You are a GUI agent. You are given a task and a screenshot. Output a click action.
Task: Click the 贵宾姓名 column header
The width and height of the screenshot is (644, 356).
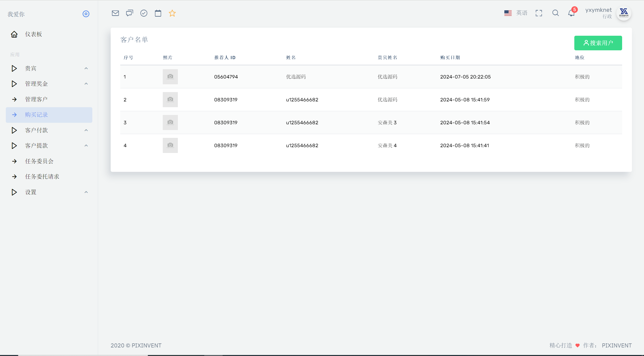click(x=387, y=58)
